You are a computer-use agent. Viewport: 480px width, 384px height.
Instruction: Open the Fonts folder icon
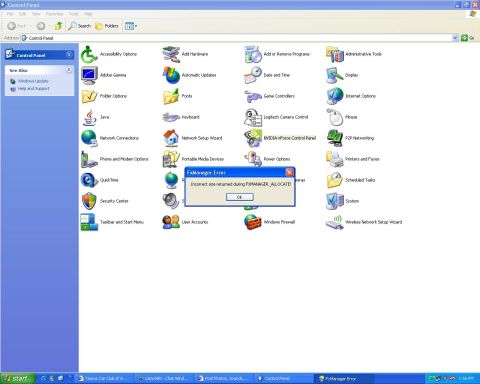pos(177,96)
